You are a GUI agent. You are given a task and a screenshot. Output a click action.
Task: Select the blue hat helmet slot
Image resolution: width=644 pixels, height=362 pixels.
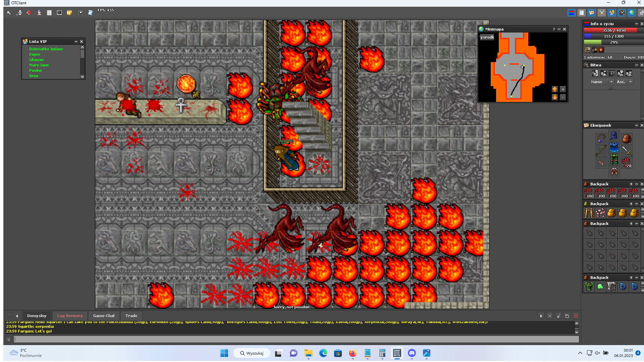[614, 135]
